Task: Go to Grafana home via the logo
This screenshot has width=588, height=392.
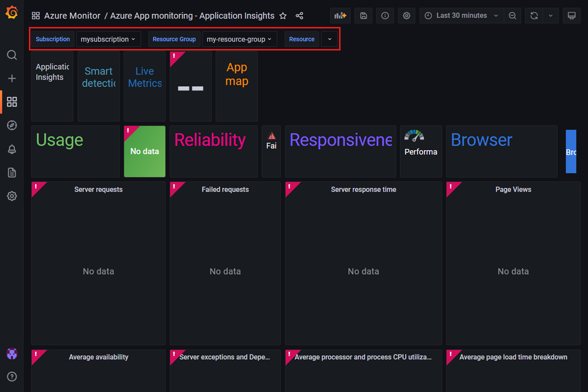Action: coord(12,12)
